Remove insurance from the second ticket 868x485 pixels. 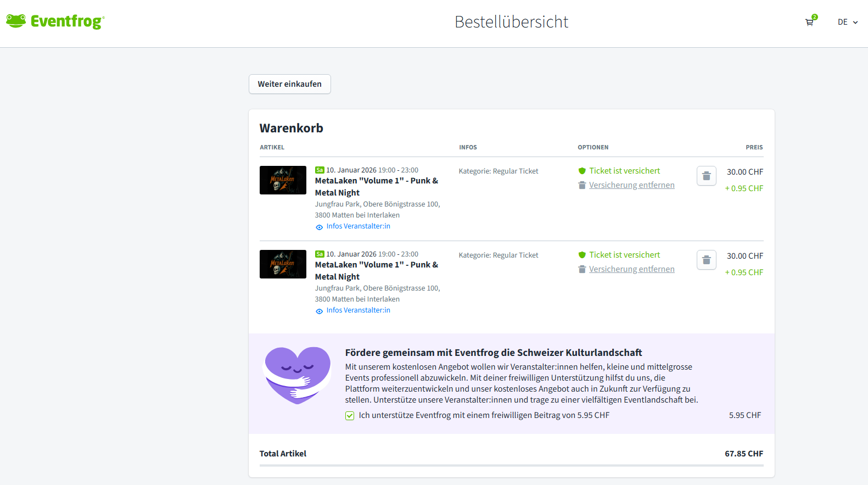(631, 269)
